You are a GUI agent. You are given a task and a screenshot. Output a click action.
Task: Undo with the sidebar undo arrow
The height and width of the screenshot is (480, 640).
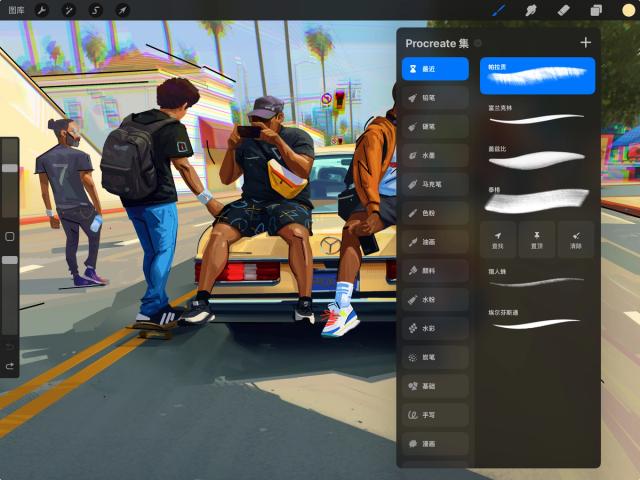pyautogui.click(x=10, y=347)
